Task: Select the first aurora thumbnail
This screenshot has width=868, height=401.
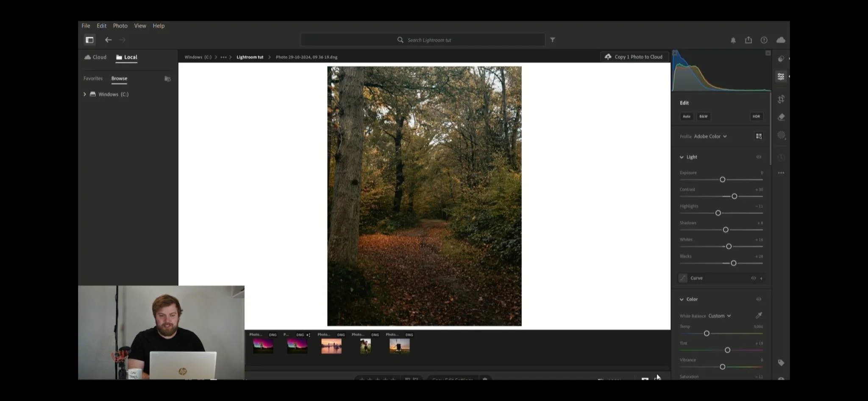Action: pos(263,346)
